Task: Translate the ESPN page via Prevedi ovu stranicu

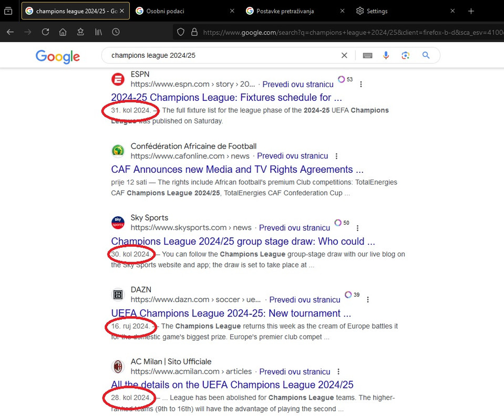Action: tap(298, 85)
